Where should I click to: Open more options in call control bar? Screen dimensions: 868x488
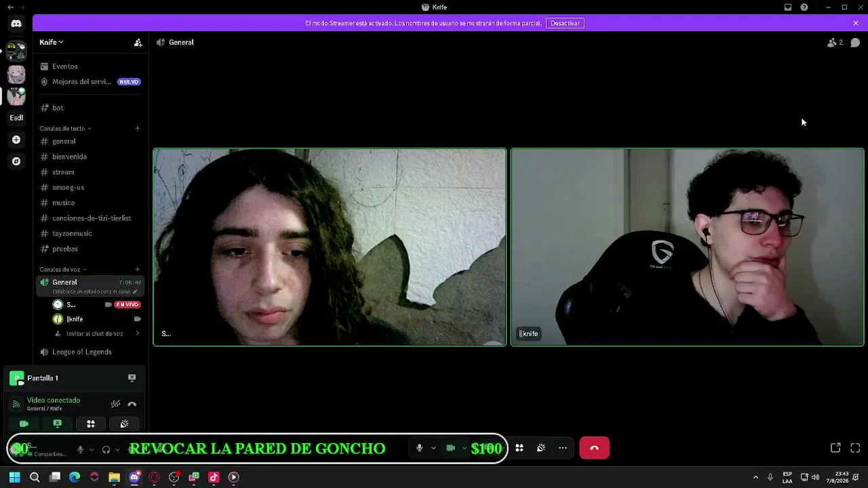pos(563,448)
